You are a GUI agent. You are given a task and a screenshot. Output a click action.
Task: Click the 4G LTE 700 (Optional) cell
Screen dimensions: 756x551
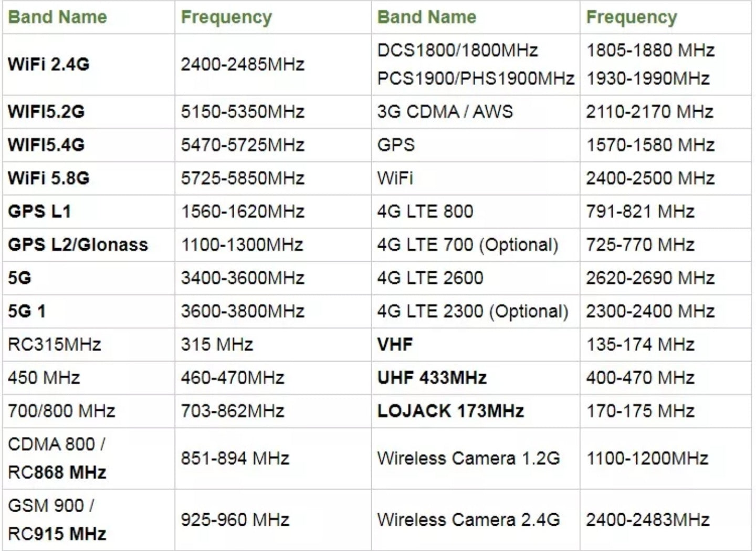click(x=467, y=245)
